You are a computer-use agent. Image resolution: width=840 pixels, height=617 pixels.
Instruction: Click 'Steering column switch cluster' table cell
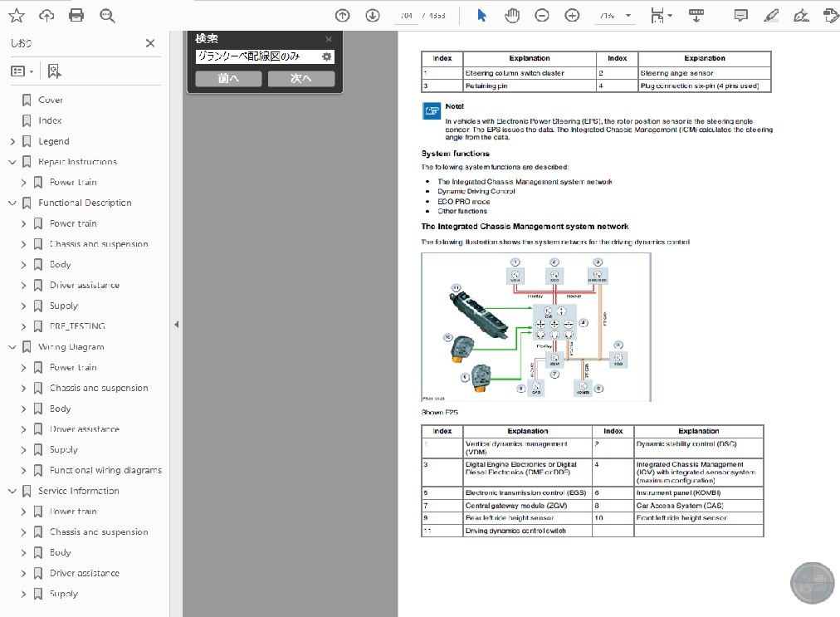pyautogui.click(x=530, y=73)
